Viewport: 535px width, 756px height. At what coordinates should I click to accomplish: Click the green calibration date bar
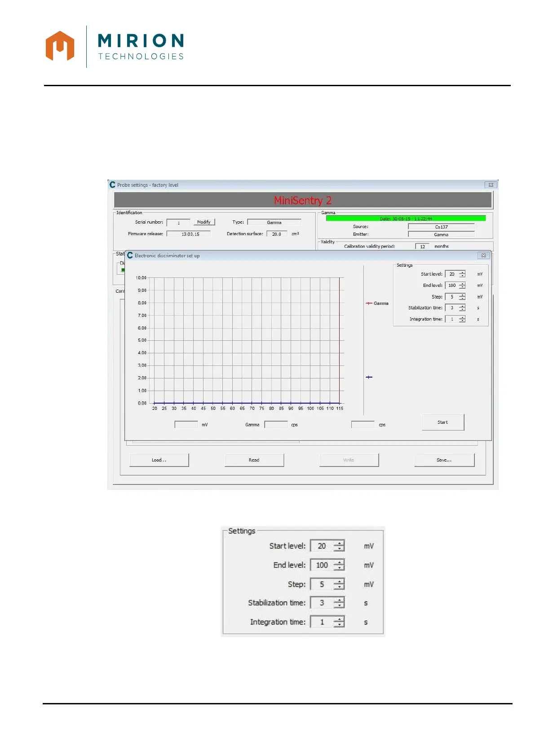[406, 219]
